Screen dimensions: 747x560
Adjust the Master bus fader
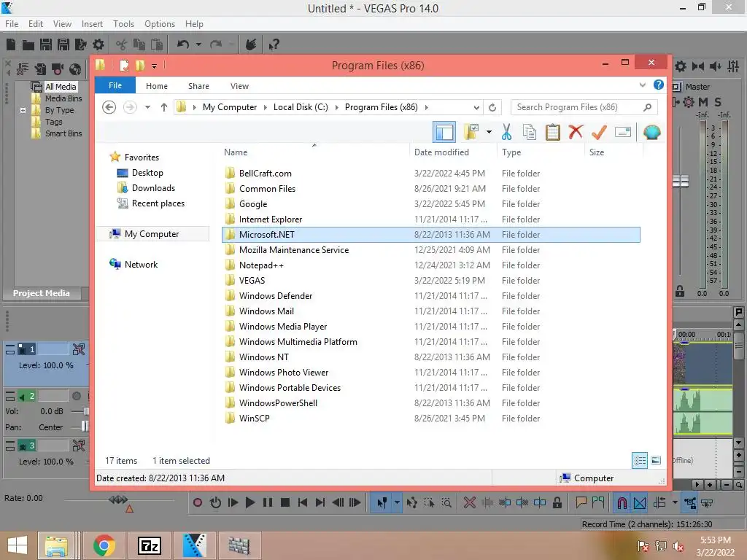681,181
